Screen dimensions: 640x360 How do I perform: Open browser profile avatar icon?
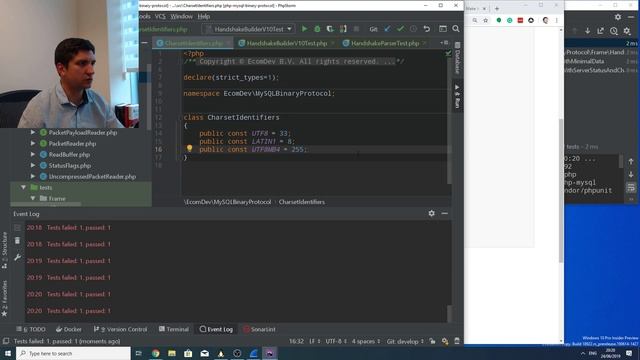coord(545,20)
